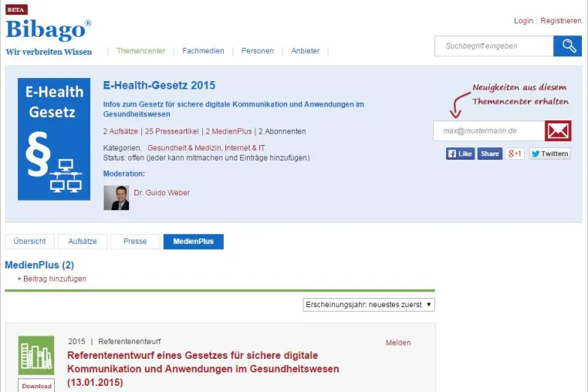Image resolution: width=588 pixels, height=392 pixels.
Task: Switch to the Übersicht tab
Action: [29, 242]
